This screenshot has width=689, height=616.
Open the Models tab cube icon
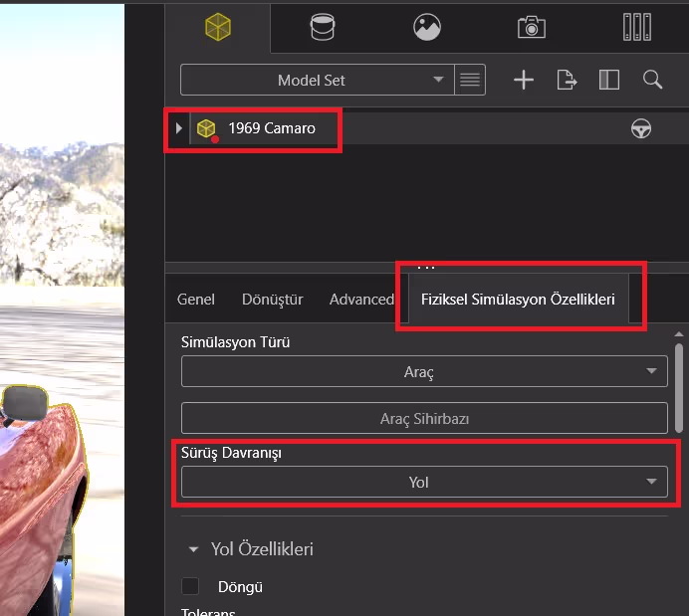click(218, 27)
